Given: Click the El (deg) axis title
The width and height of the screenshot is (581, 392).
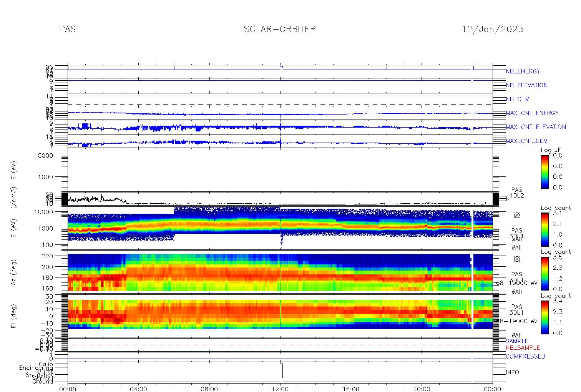Looking at the screenshot, I should [14, 317].
